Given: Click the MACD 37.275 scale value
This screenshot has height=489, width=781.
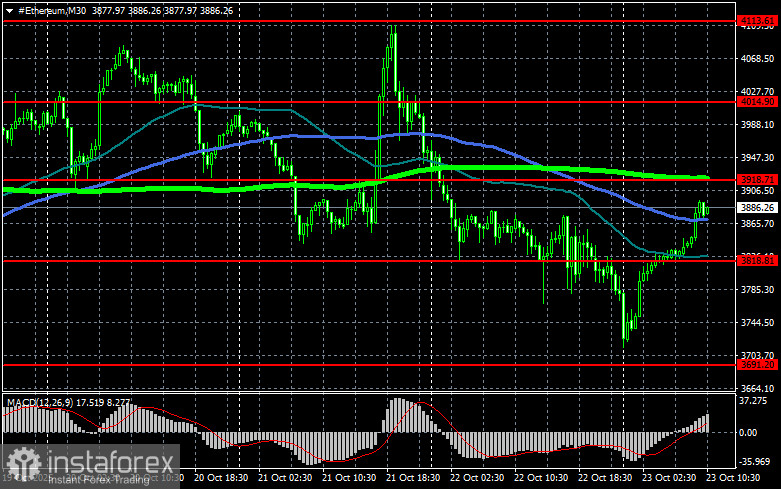Looking at the screenshot, I should coord(753,401).
